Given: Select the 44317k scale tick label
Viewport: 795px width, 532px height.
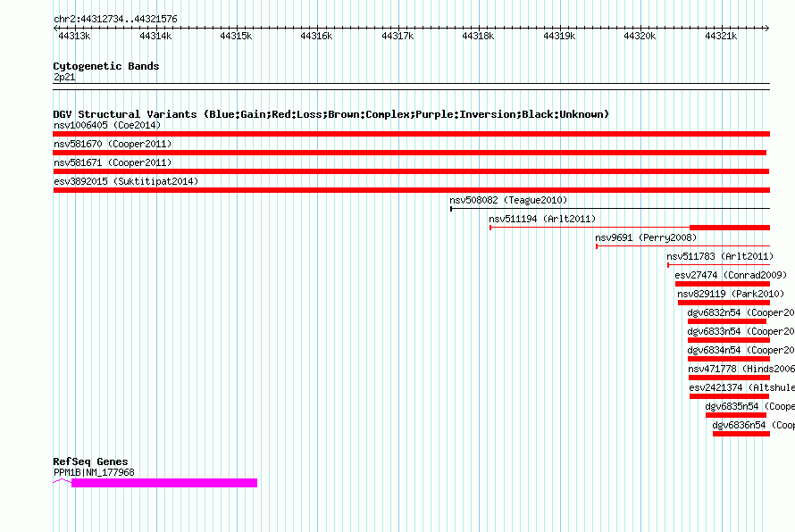Looking at the screenshot, I should pos(397,36).
